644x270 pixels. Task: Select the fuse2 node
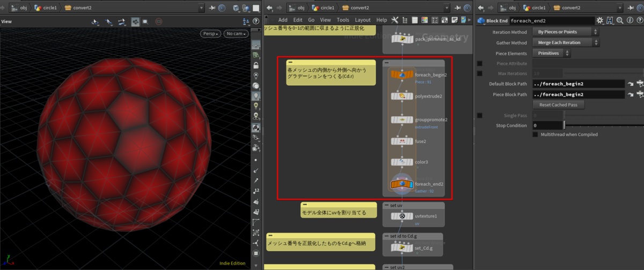point(402,141)
